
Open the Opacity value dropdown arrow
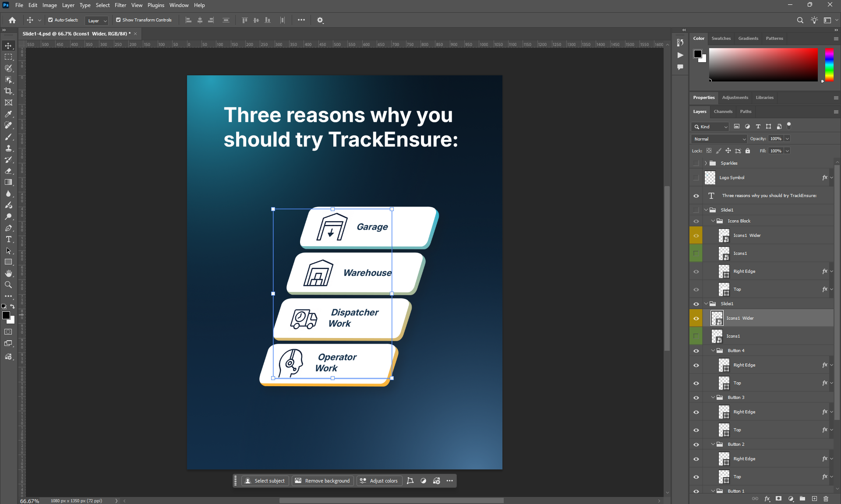pos(787,139)
